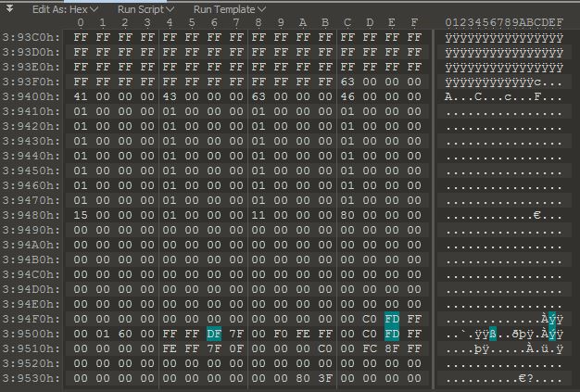Viewport: 580px width, 392px height.
Task: Click highlighted byte FD in row 3:9500h
Action: [392, 334]
